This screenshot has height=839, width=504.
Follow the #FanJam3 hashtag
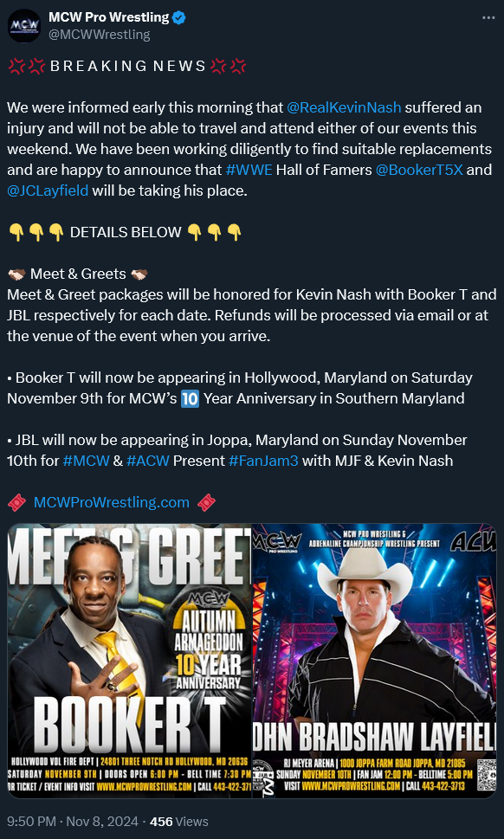point(263,461)
